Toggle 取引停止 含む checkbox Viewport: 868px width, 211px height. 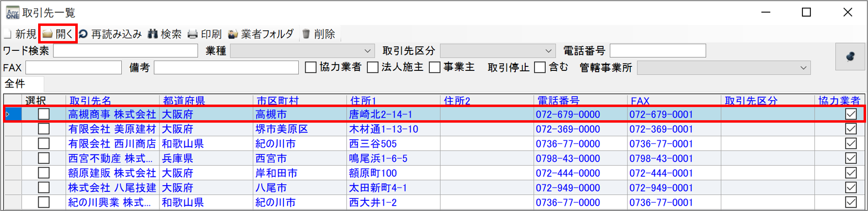pos(540,67)
